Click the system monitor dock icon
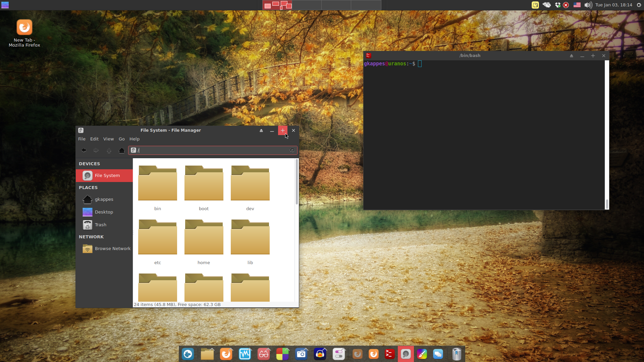 (245, 354)
